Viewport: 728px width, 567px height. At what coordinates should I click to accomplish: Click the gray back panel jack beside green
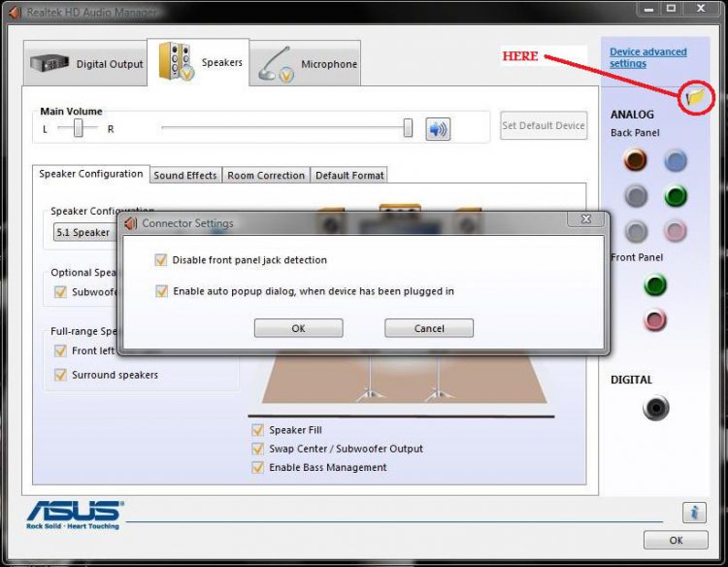pos(636,195)
